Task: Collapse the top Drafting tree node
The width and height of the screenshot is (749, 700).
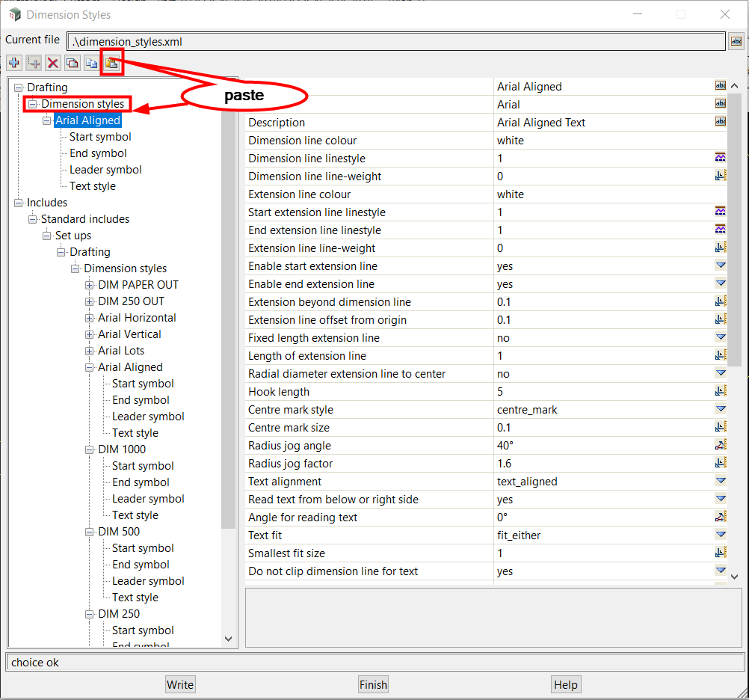Action: (x=19, y=87)
